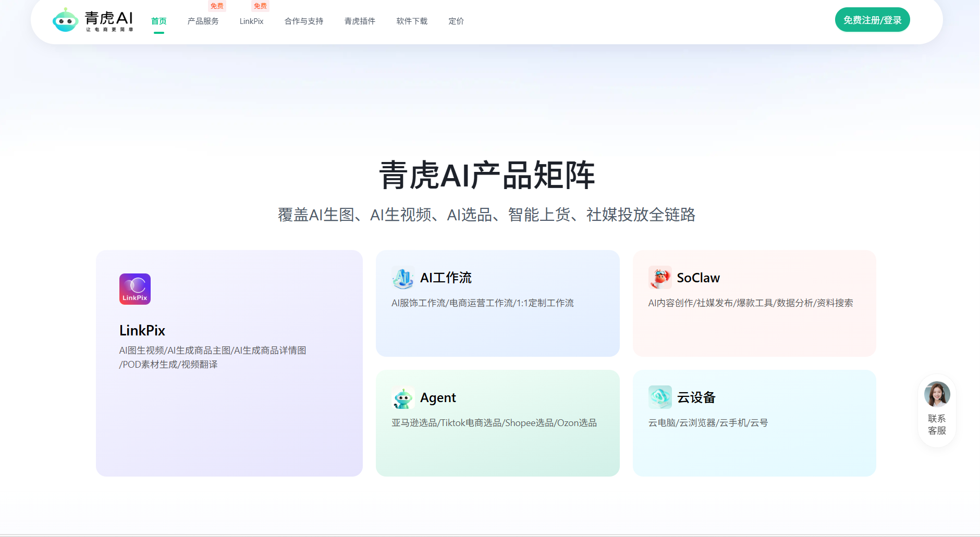Open the 定价 nav item

[456, 21]
